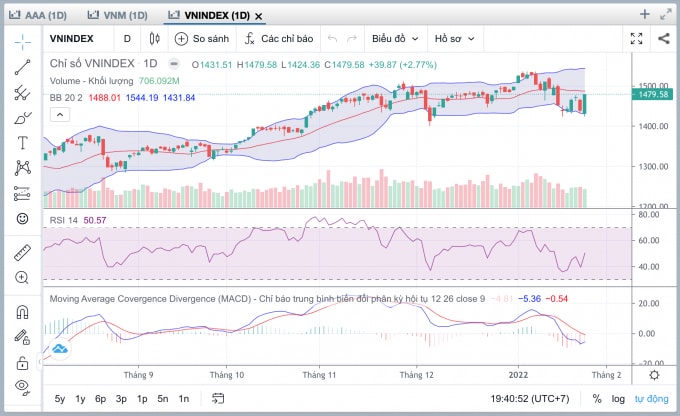
Task: Hide all drawings with eye icon
Action: 23,387
